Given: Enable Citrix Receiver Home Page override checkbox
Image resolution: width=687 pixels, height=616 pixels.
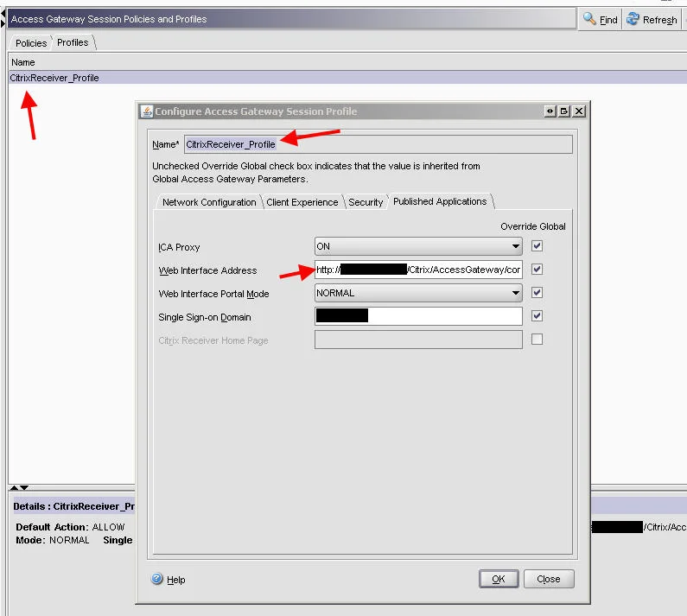Looking at the screenshot, I should point(537,340).
